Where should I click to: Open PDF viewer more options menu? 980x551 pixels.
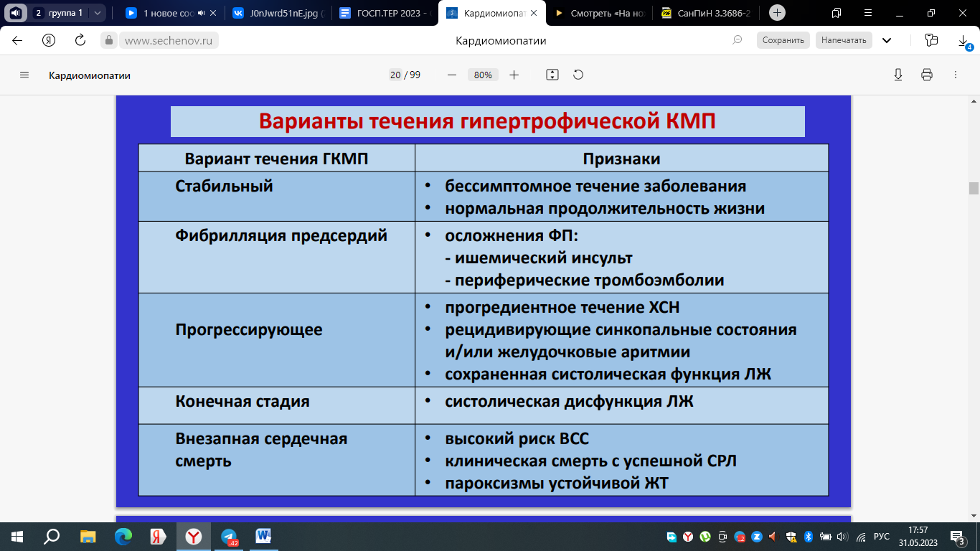coord(956,75)
